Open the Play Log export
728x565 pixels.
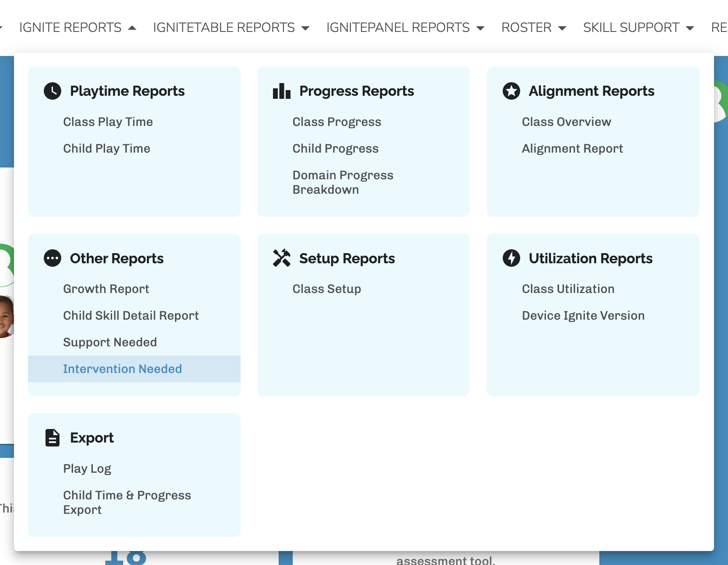87,468
